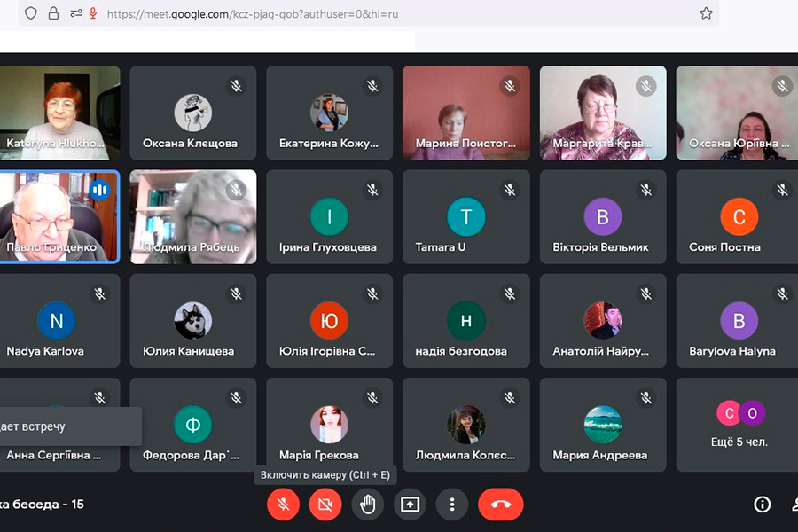Click Мария Андреева sea avatar
Viewport: 798px width, 532px height.
coord(603,424)
